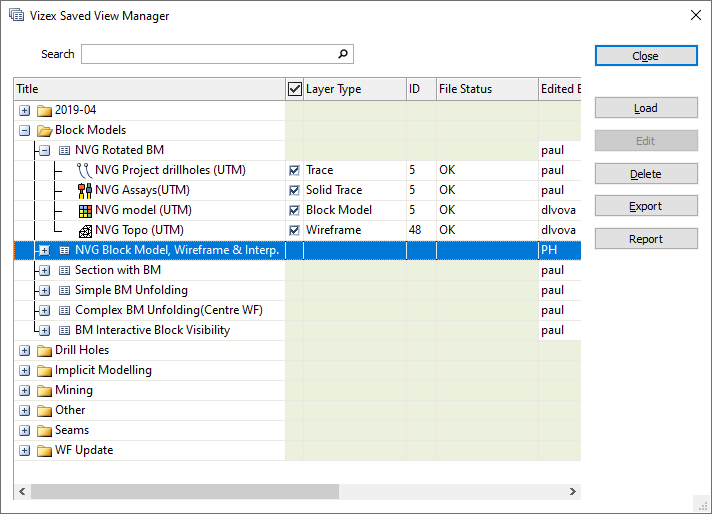Viewport: 712px width, 516px height.
Task: Click the NVG Assays(UTM) solid trace icon
Action: pos(85,191)
